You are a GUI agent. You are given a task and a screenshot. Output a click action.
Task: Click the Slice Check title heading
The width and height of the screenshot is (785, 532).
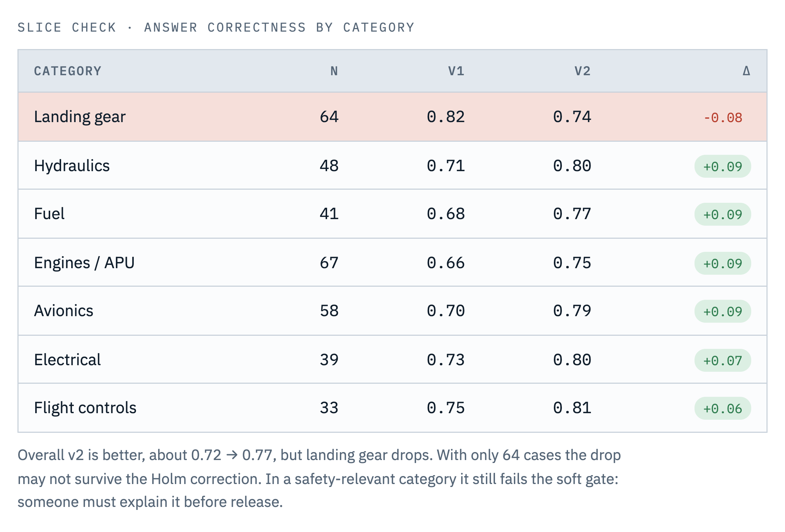pos(216,28)
